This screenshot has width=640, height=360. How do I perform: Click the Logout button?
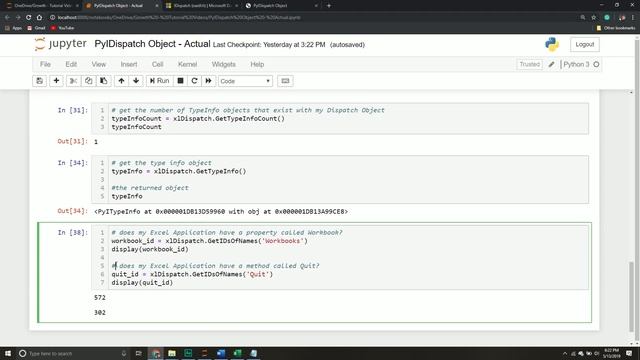pos(584,44)
